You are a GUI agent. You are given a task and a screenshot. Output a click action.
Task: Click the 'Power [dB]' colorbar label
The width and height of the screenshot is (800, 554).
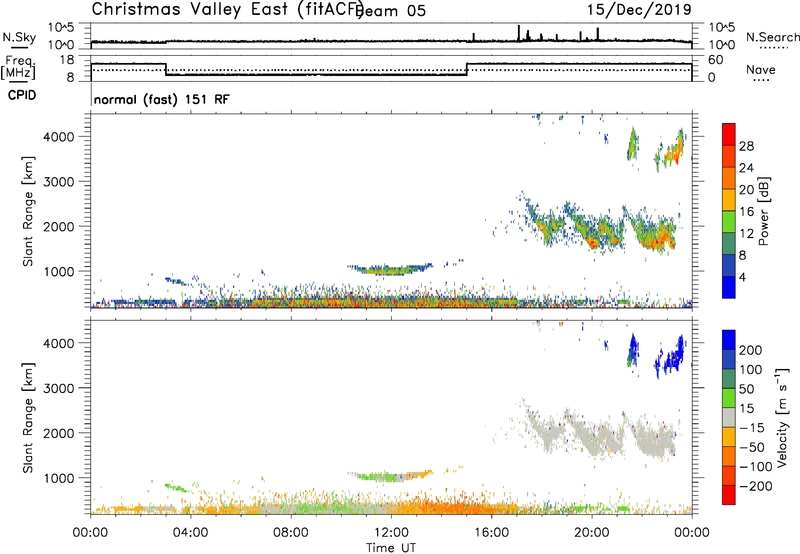[763, 211]
